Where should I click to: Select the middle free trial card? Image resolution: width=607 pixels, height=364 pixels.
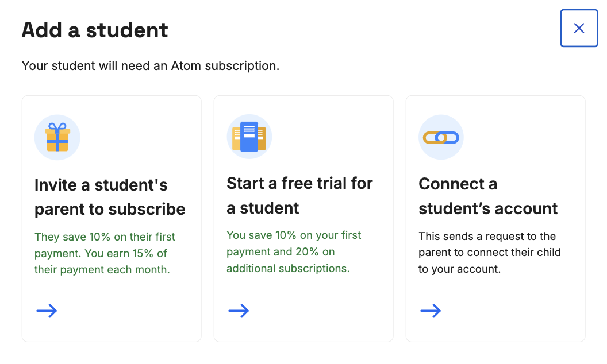tap(303, 217)
